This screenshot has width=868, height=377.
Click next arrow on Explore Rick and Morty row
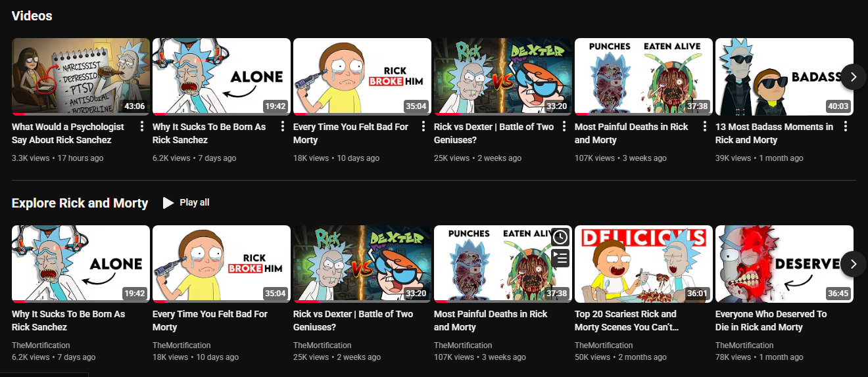pyautogui.click(x=853, y=264)
